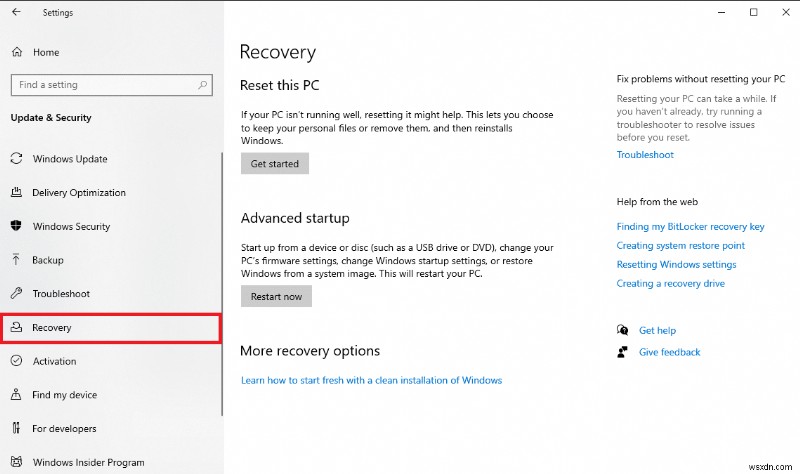The image size is (800, 474).
Task: Open the Activation page
Action: click(55, 361)
